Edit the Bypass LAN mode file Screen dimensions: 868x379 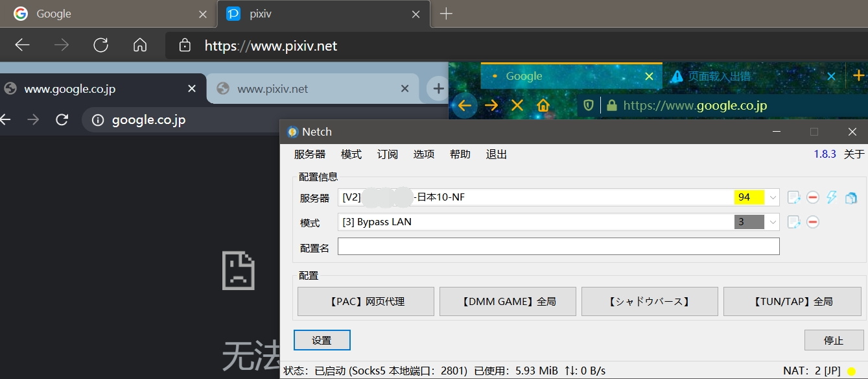[x=793, y=221]
